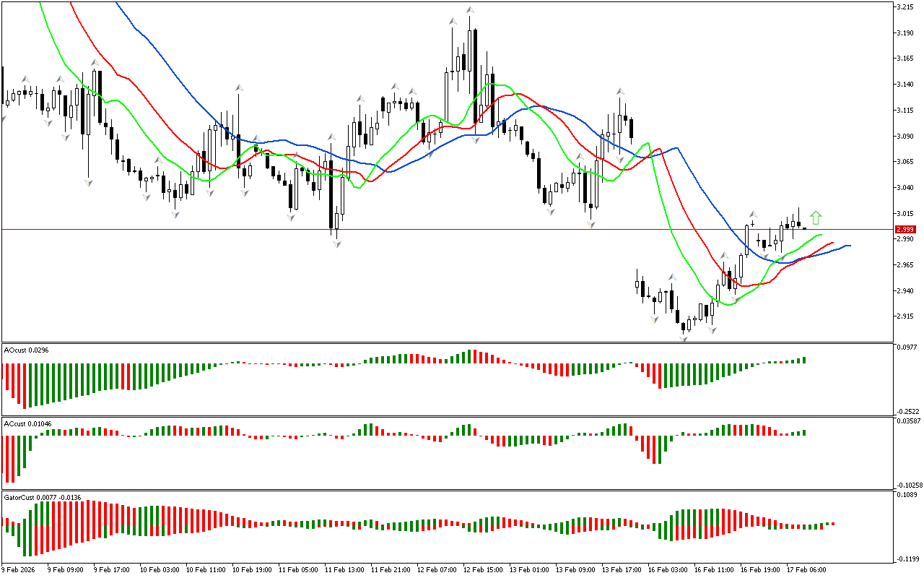Click the 3.215 price scale label

(x=905, y=7)
